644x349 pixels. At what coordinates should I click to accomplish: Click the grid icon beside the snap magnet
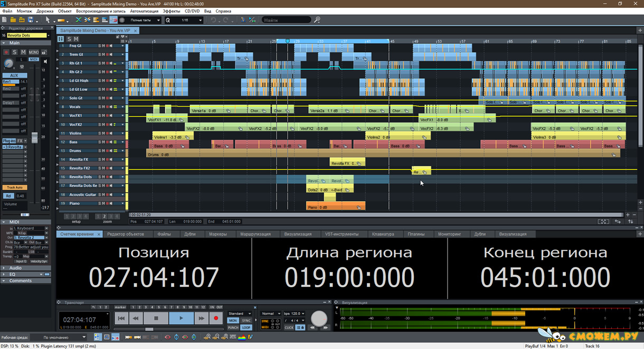(x=122, y=20)
